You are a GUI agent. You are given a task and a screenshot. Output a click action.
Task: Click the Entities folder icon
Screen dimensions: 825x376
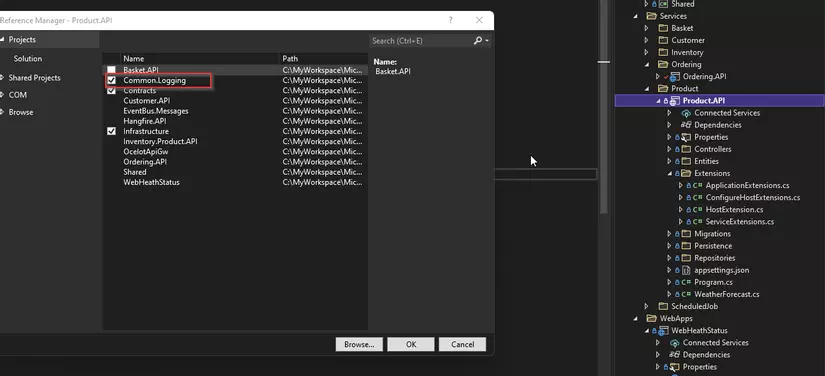click(686, 161)
